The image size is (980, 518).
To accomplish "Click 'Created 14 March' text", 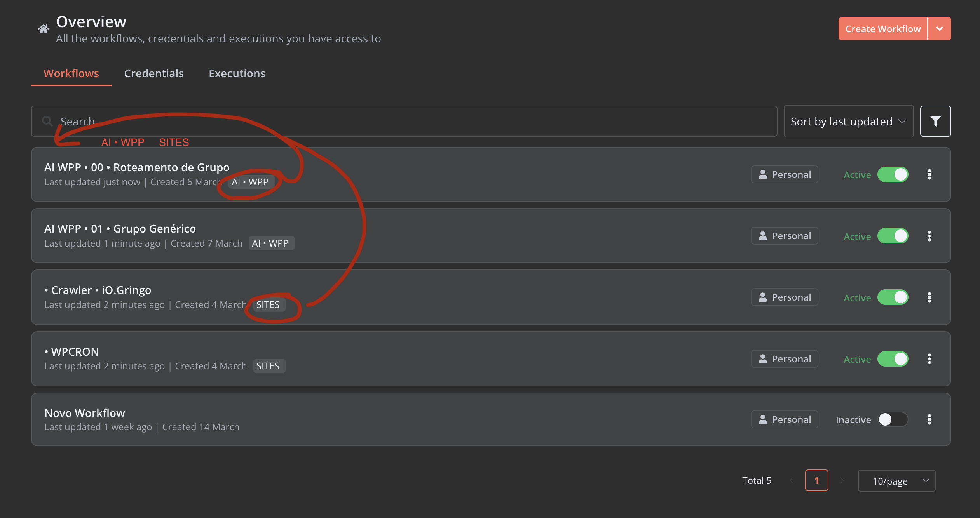I will coord(201,427).
